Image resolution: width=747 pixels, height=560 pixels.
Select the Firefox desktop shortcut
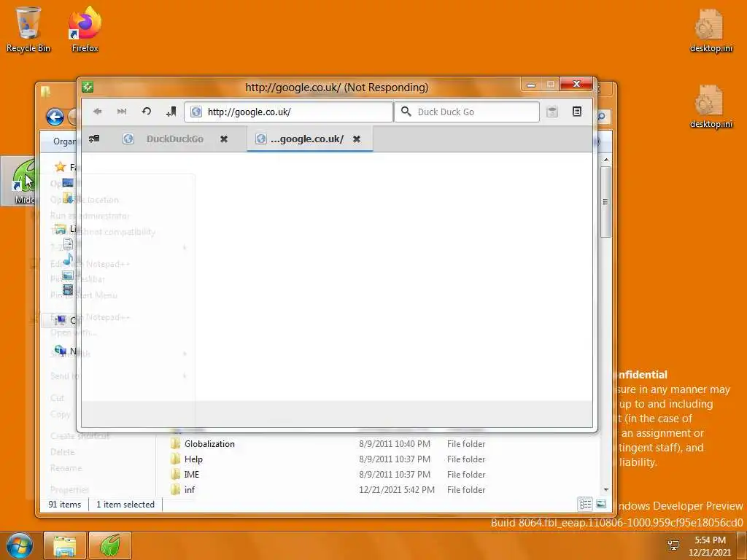pos(85,29)
